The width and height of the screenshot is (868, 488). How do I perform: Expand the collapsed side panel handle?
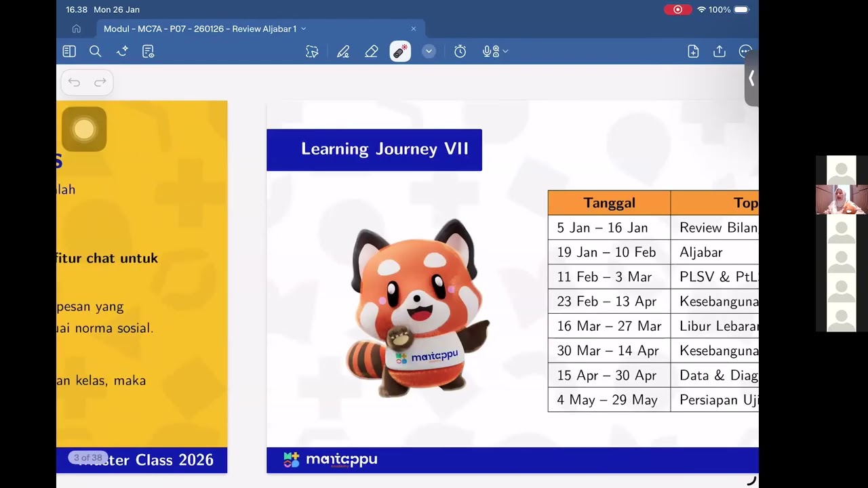751,79
